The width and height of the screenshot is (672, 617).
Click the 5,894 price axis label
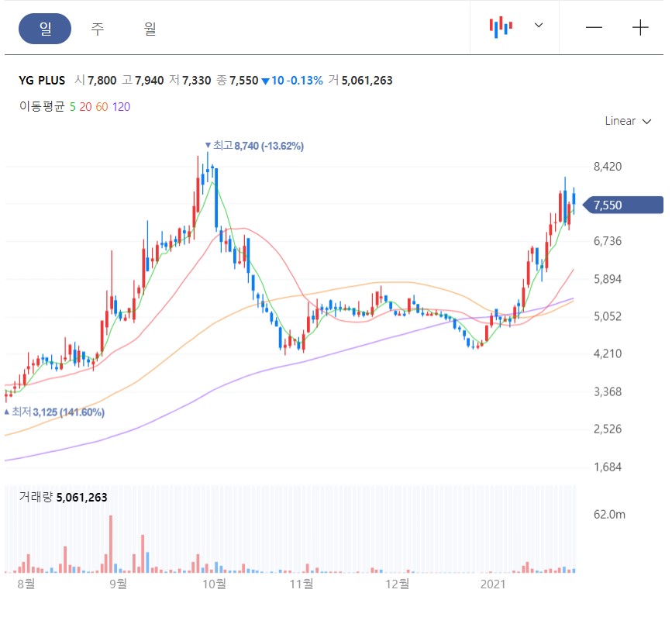pyautogui.click(x=608, y=279)
